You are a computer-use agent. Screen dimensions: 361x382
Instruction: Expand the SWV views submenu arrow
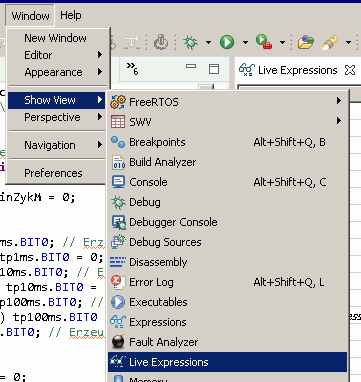click(339, 121)
